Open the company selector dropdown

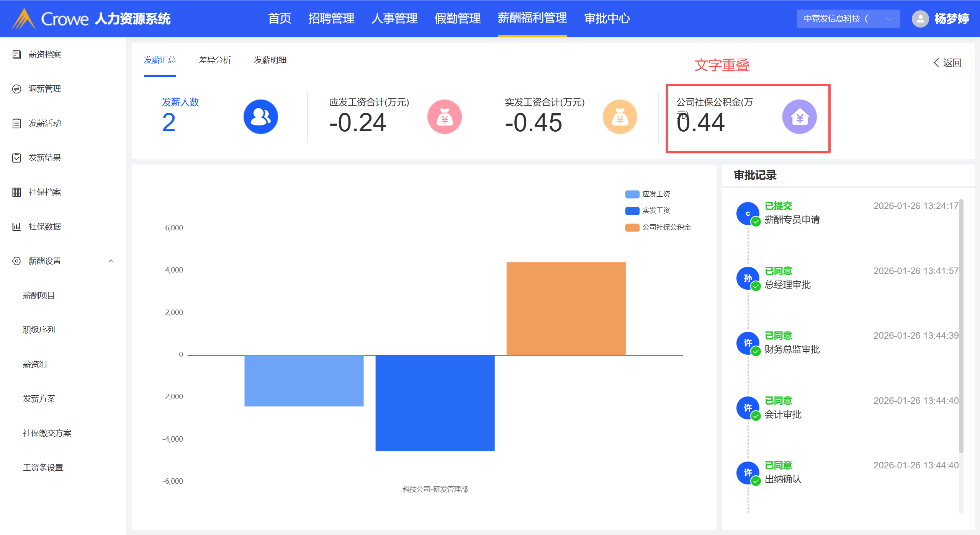tap(848, 19)
